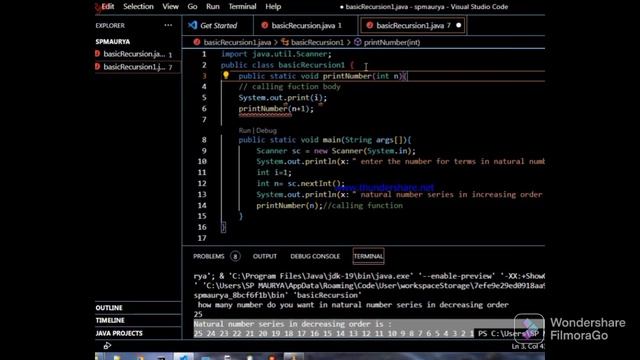
Task: Click line number 17 in the gutter
Action: tap(202, 238)
